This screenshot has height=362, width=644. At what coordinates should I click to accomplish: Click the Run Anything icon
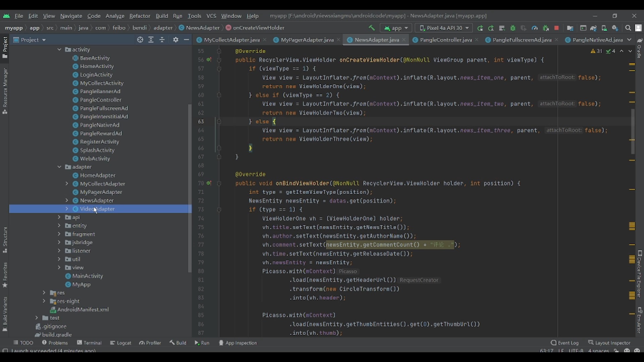[583, 28]
